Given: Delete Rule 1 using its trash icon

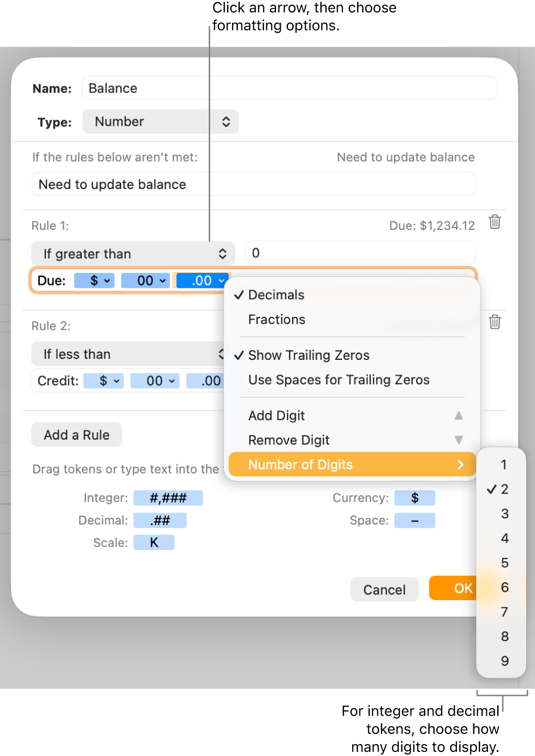Looking at the screenshot, I should click(x=494, y=223).
